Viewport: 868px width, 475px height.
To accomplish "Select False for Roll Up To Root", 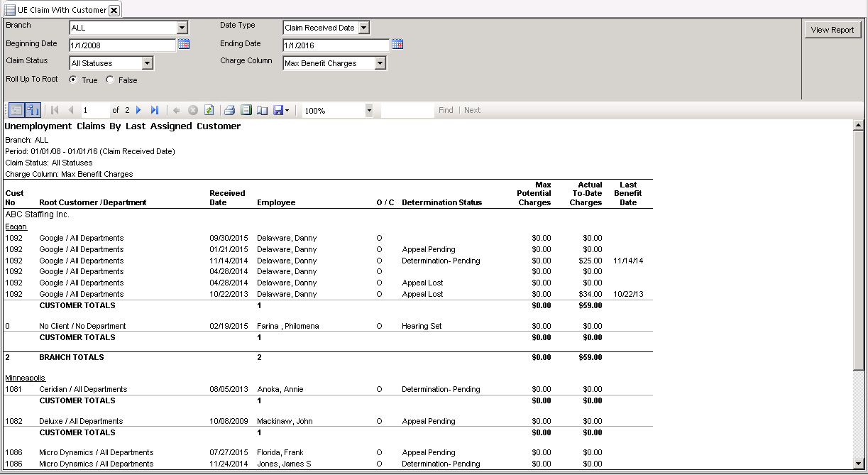I will tap(110, 80).
